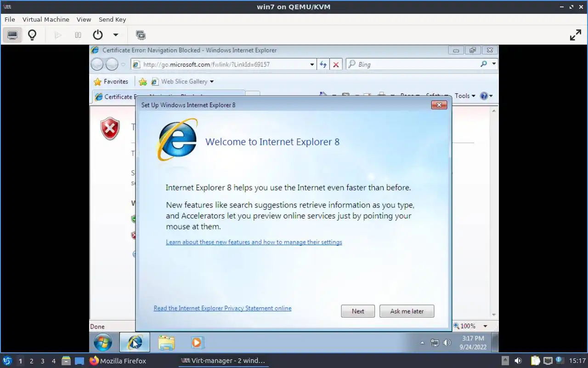The image size is (588, 368).
Task: Click the power shutdown icon
Action: point(97,35)
